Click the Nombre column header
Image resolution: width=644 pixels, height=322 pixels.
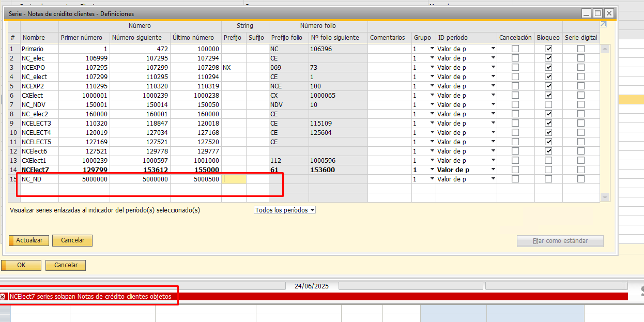pos(39,38)
